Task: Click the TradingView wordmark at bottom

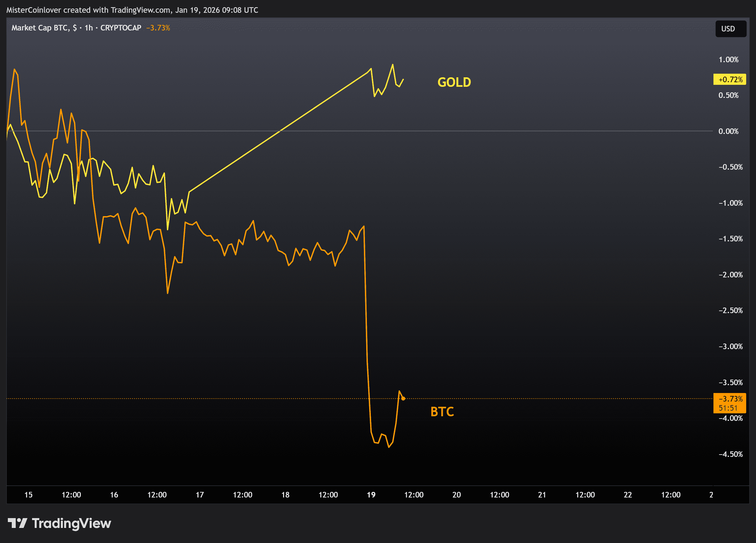Action: (71, 523)
